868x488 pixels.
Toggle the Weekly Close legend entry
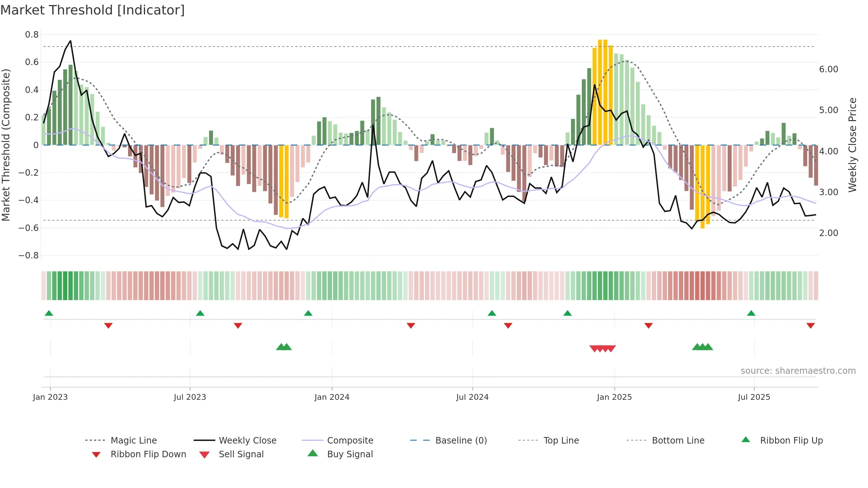[235, 440]
